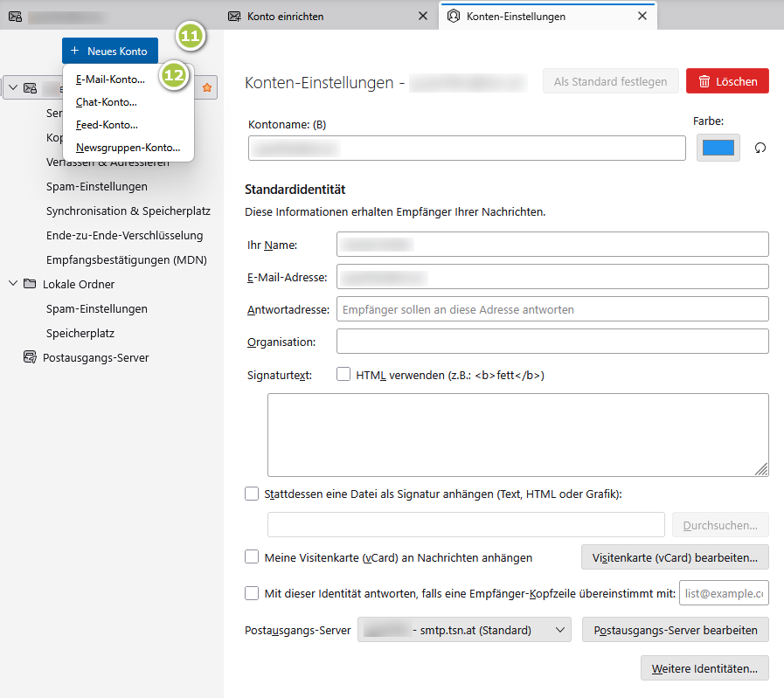The height and width of the screenshot is (698, 784).
Task: Enable HTML verwenden for the signature
Action: click(343, 375)
